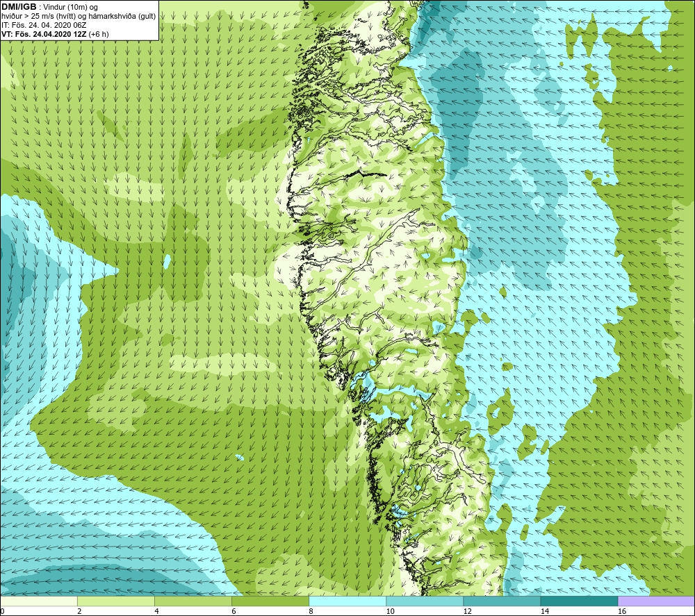Click the 'IT: Fös. 24. 04. 2020 06Z' line

click(44, 25)
